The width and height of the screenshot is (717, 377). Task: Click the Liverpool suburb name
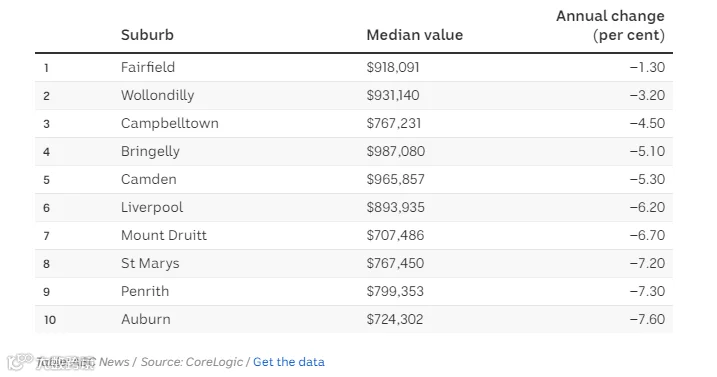point(152,207)
